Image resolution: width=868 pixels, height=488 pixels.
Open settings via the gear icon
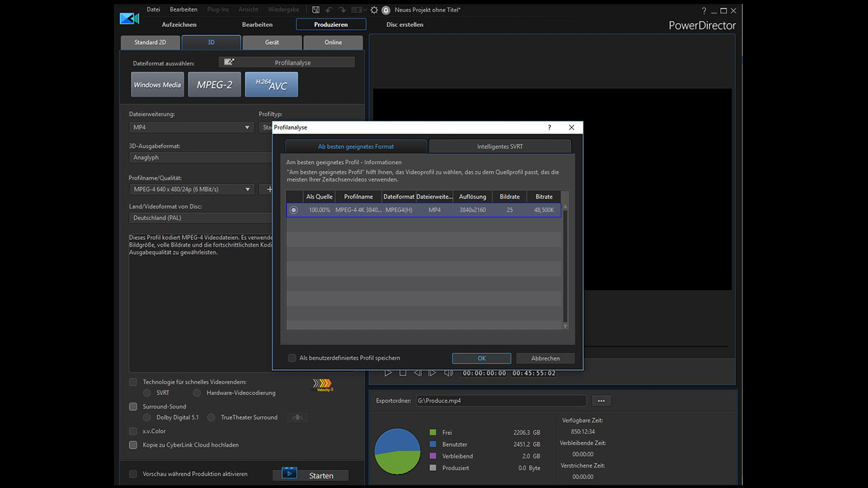click(374, 10)
